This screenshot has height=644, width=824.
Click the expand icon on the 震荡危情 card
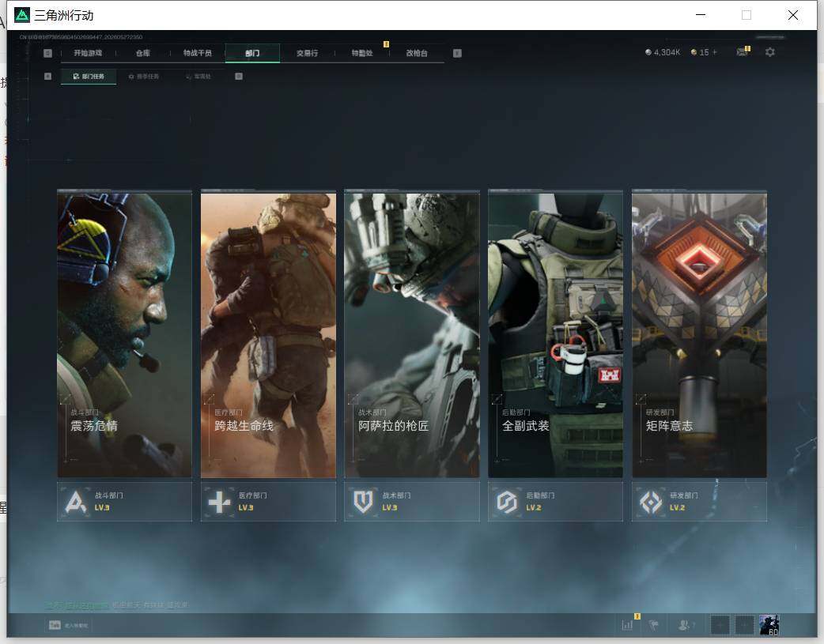pos(65,399)
